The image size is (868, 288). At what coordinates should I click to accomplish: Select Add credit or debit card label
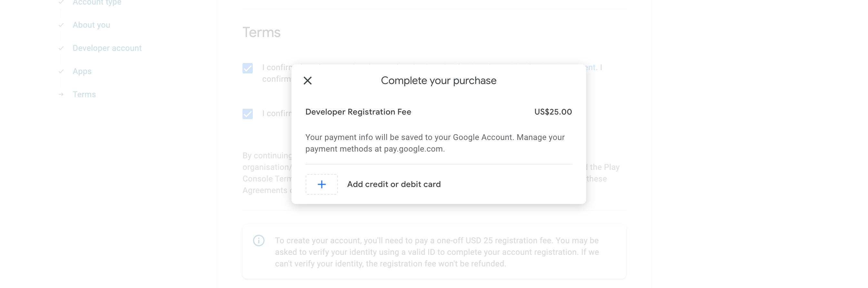coord(394,184)
